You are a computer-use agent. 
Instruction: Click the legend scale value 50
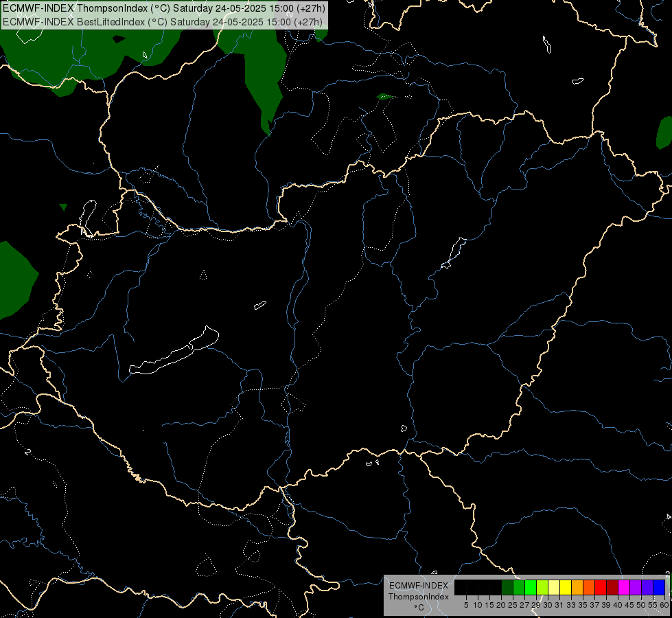point(642,605)
